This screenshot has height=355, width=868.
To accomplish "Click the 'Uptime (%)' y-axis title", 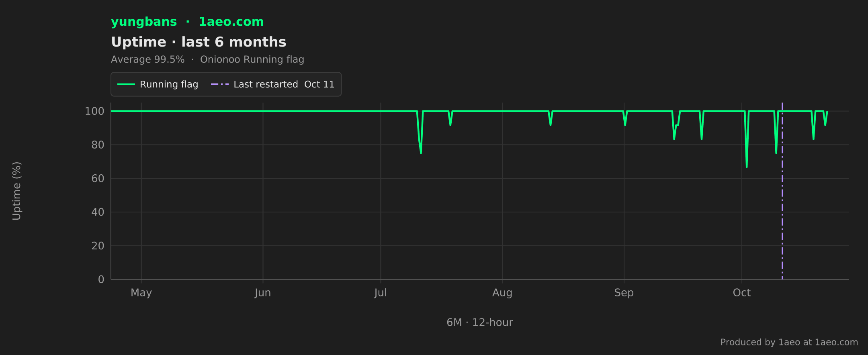I will click(x=16, y=191).
